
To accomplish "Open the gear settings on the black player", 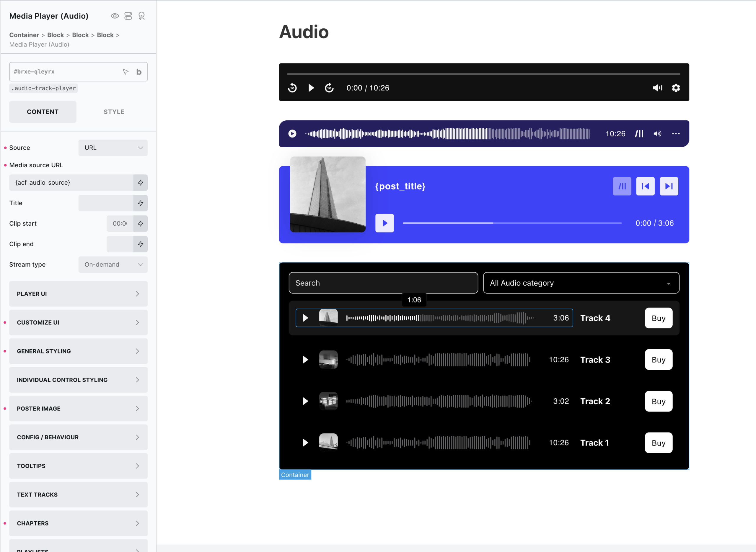I will [676, 88].
